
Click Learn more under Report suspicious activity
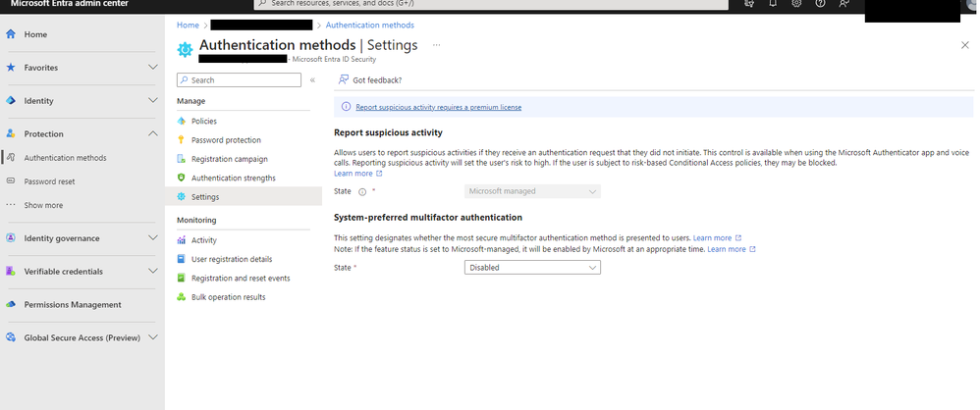coord(358,174)
